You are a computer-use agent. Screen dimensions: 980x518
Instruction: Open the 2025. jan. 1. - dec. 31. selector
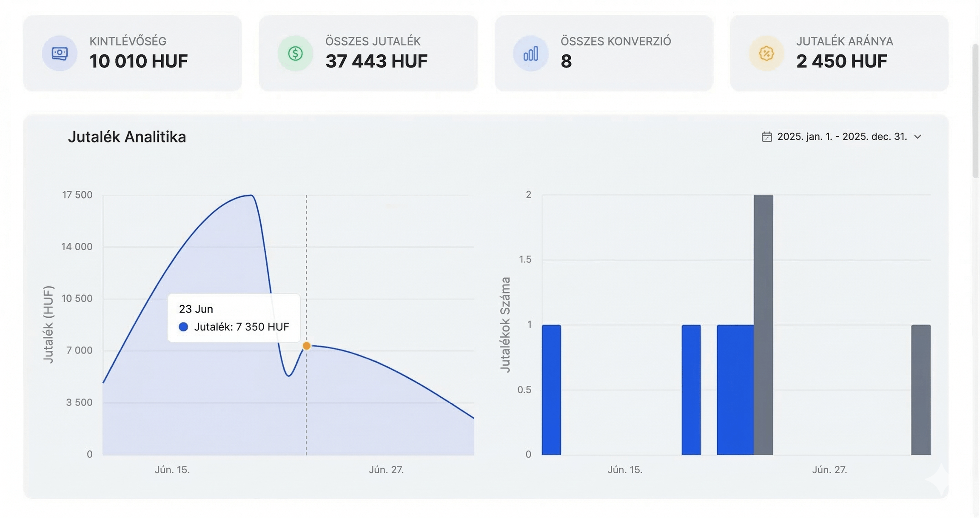pos(842,137)
